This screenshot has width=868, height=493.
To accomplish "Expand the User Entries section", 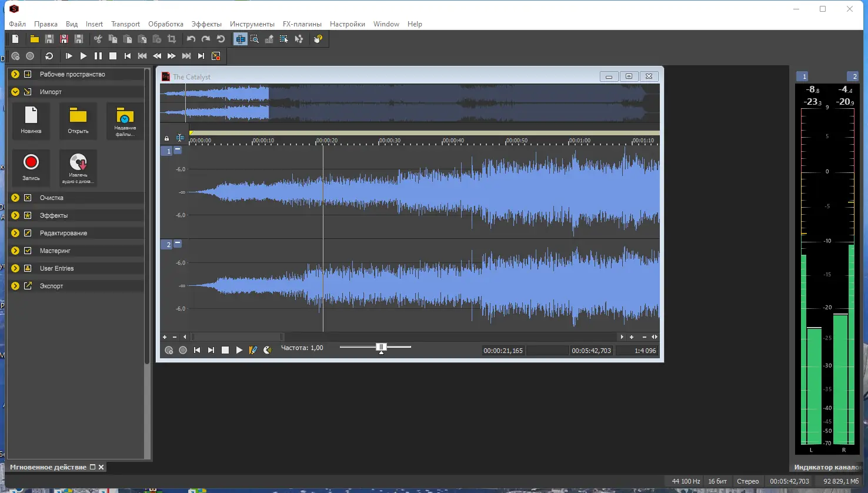I will (x=15, y=268).
